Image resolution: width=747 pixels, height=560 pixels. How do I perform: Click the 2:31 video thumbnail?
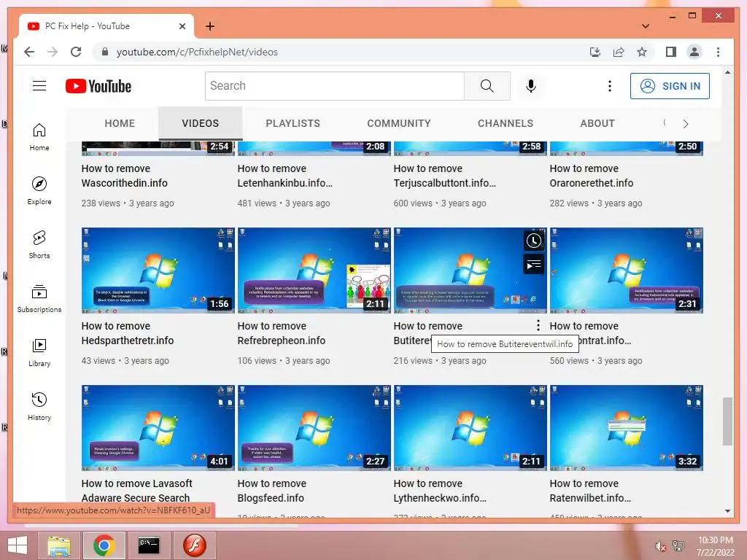point(626,271)
